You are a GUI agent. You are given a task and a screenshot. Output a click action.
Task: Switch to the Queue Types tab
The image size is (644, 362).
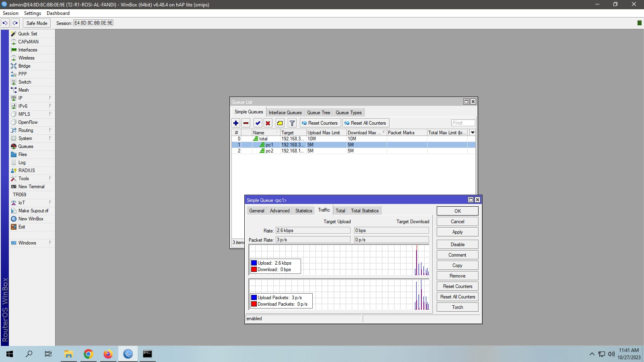pos(349,113)
